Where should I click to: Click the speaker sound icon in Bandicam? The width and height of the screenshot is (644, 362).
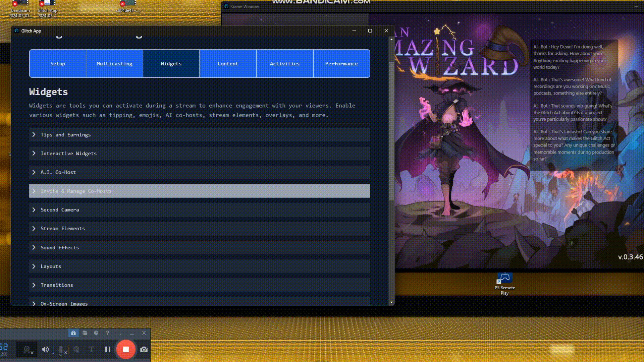coord(45,350)
